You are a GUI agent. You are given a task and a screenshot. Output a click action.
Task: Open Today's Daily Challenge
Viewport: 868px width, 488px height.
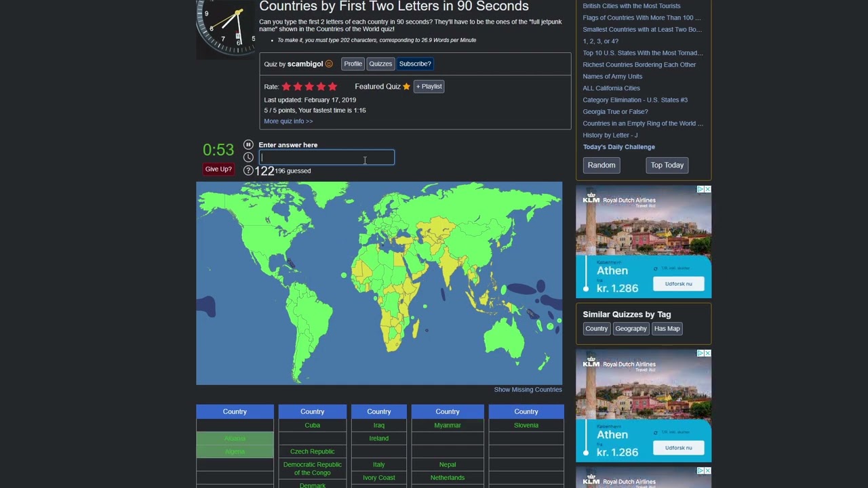click(618, 147)
